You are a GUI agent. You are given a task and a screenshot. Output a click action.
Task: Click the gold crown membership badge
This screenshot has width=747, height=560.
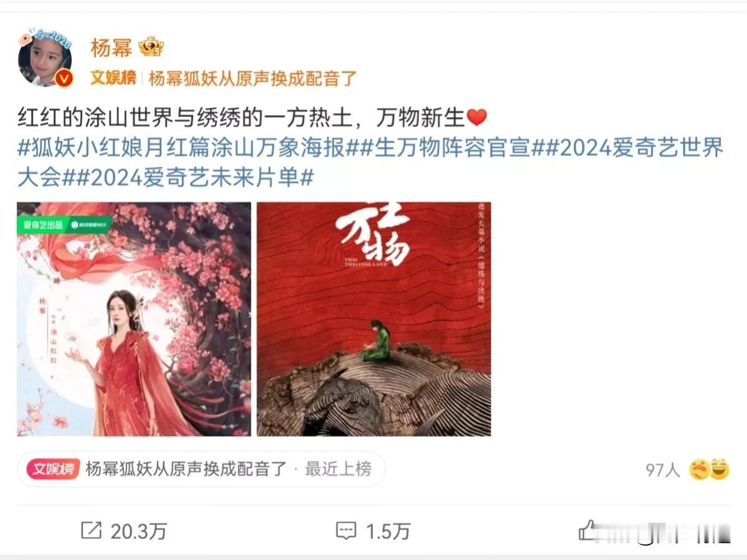151,48
